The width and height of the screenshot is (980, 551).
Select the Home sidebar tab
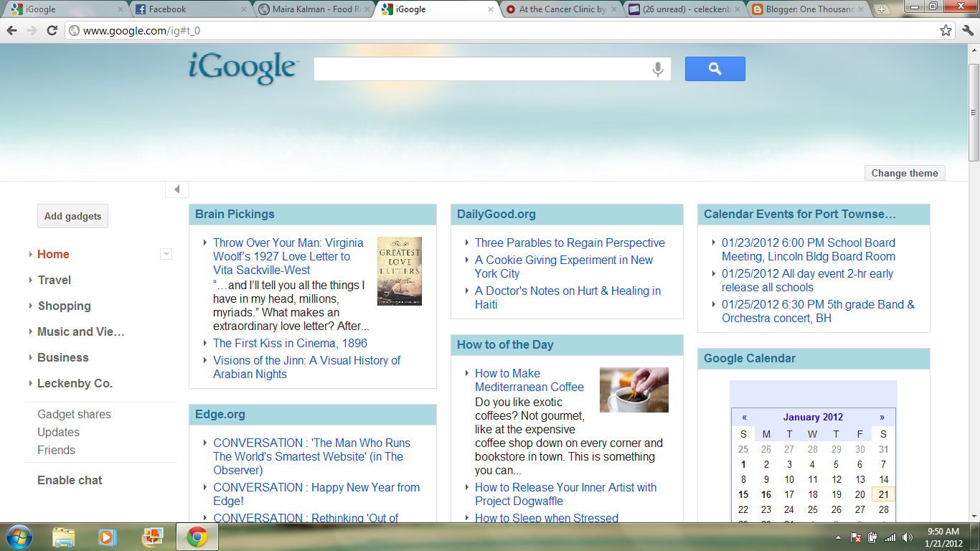(x=53, y=254)
